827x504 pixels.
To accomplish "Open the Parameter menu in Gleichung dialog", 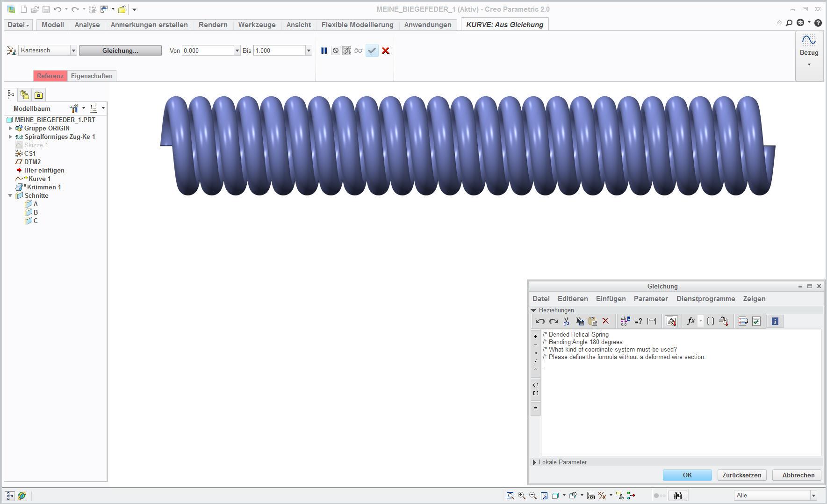I will coord(651,299).
